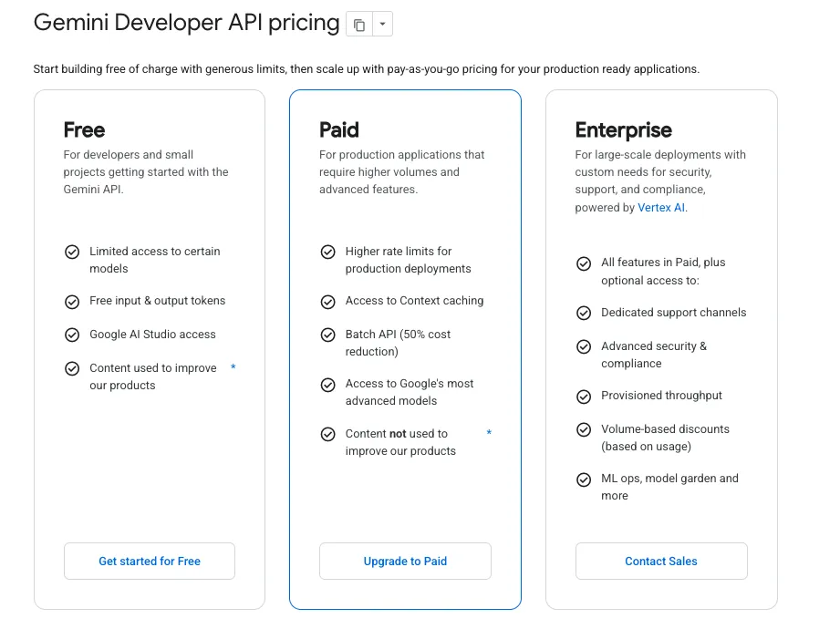The width and height of the screenshot is (840, 629).
Task: Click the copy page icon beside title
Action: click(x=359, y=25)
